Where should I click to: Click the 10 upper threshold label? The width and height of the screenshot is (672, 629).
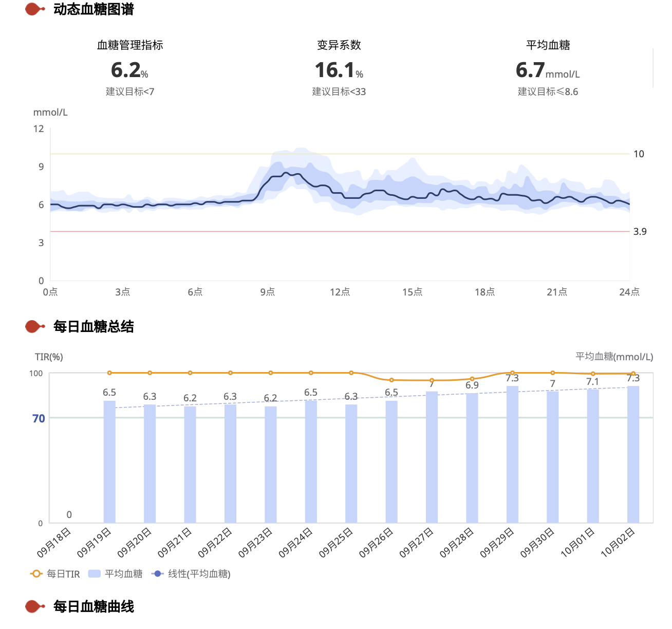(639, 154)
